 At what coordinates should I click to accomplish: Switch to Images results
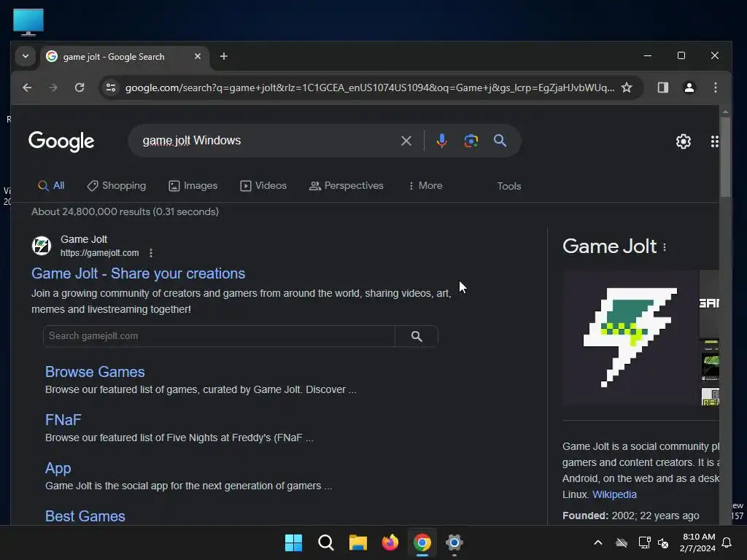click(193, 186)
